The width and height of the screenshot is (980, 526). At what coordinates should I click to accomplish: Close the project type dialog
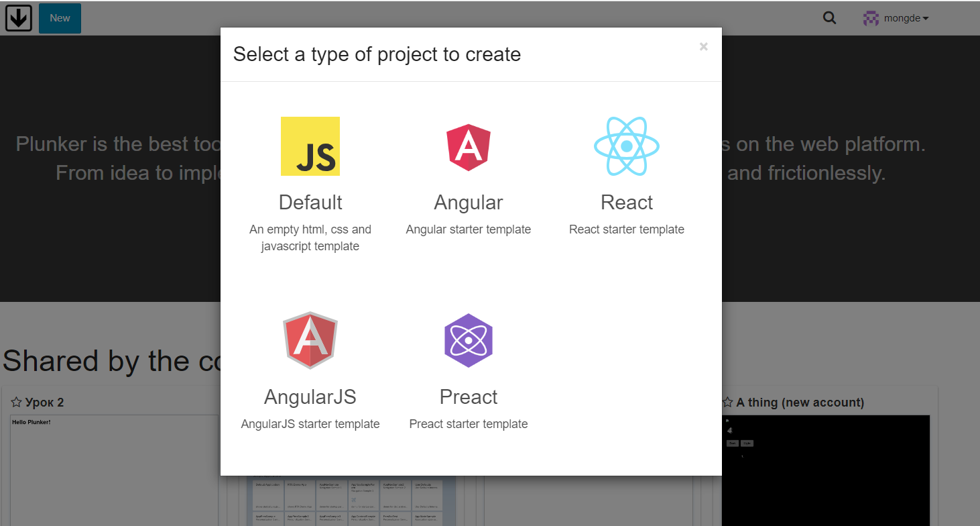[703, 47]
